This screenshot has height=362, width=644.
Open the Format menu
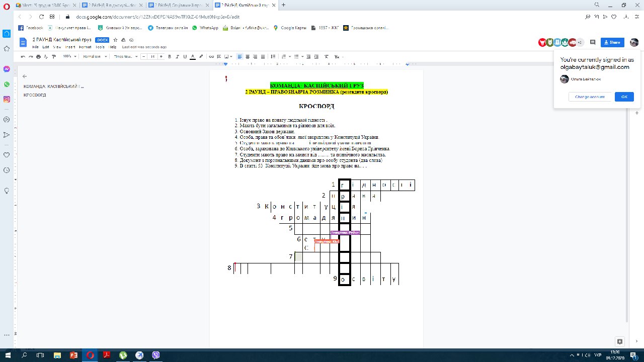click(85, 47)
